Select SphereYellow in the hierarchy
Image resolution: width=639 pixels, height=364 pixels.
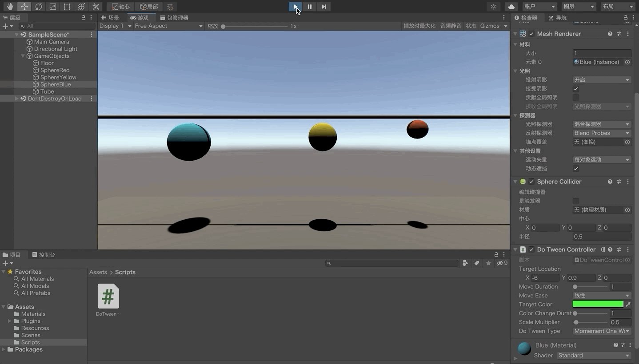[x=58, y=77]
